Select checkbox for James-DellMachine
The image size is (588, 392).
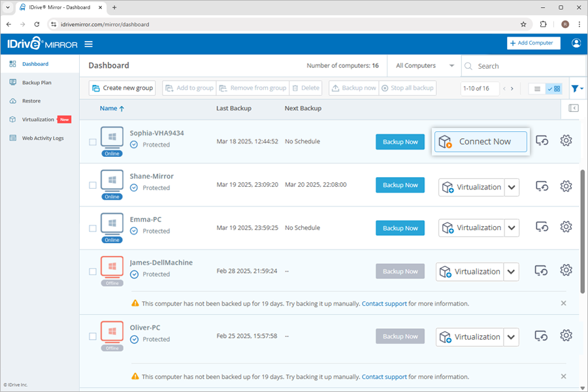coord(93,272)
